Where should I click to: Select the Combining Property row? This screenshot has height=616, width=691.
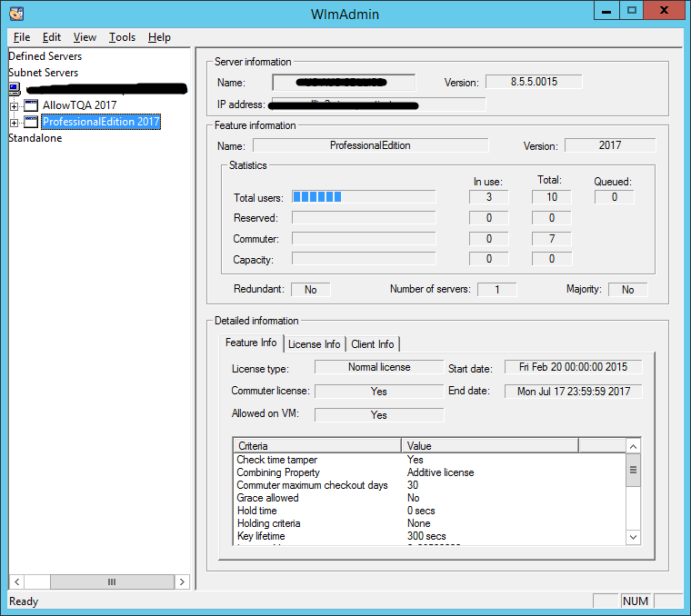pyautogui.click(x=430, y=472)
